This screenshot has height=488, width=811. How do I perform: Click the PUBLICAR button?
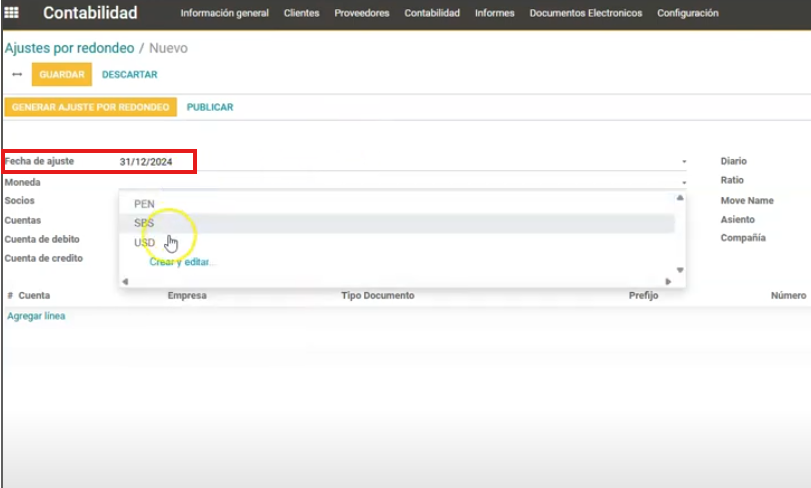(210, 107)
